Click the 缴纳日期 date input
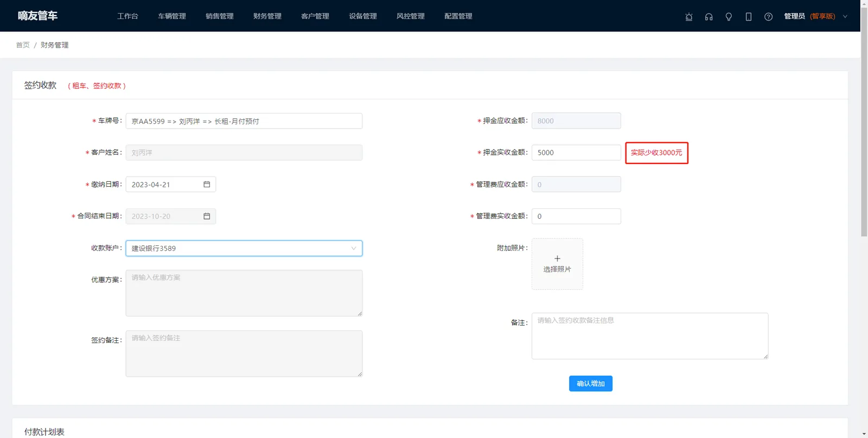This screenshot has height=438, width=868. (x=171, y=185)
